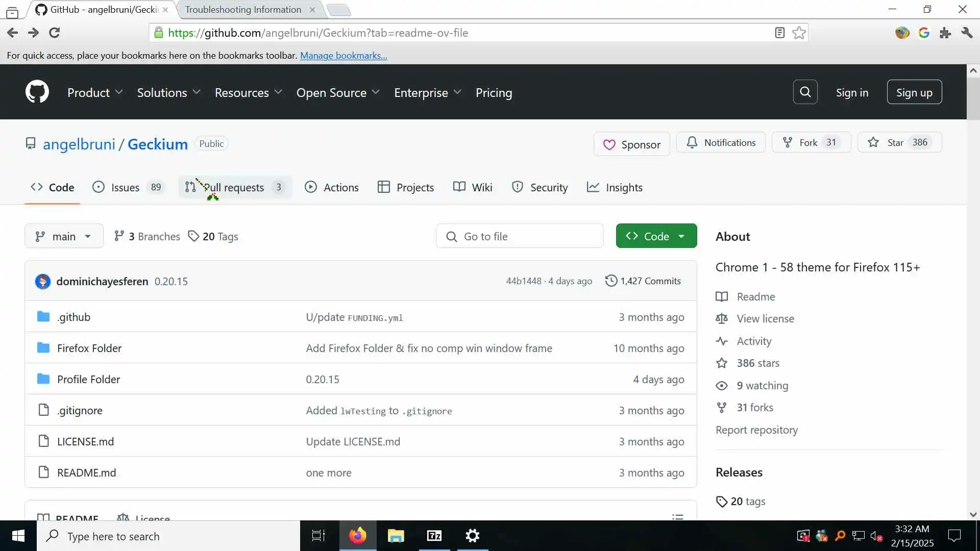Click the GitHub logo in header

tap(37, 92)
